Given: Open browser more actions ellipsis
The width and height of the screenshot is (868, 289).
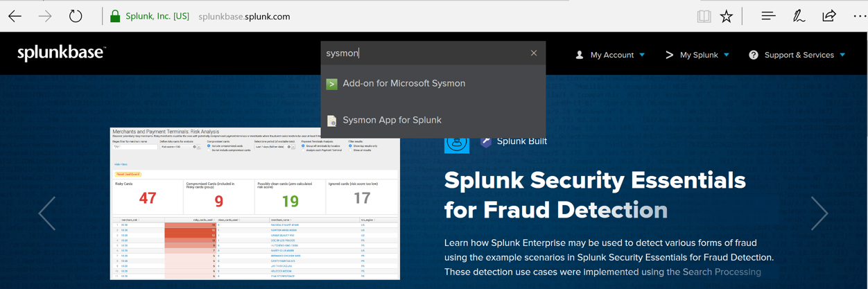Looking at the screenshot, I should [859, 16].
